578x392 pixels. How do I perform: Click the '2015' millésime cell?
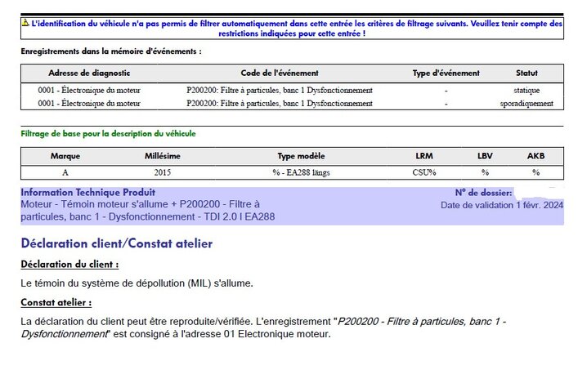pyautogui.click(x=162, y=172)
